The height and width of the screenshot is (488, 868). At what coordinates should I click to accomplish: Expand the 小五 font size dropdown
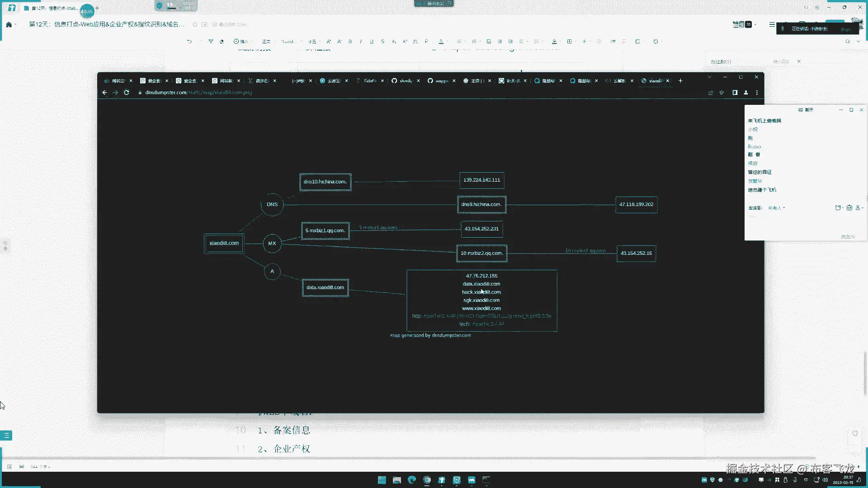[313, 42]
